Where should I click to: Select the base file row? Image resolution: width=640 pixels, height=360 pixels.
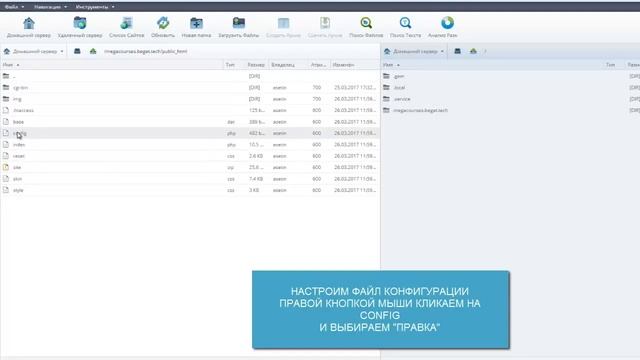[190, 122]
